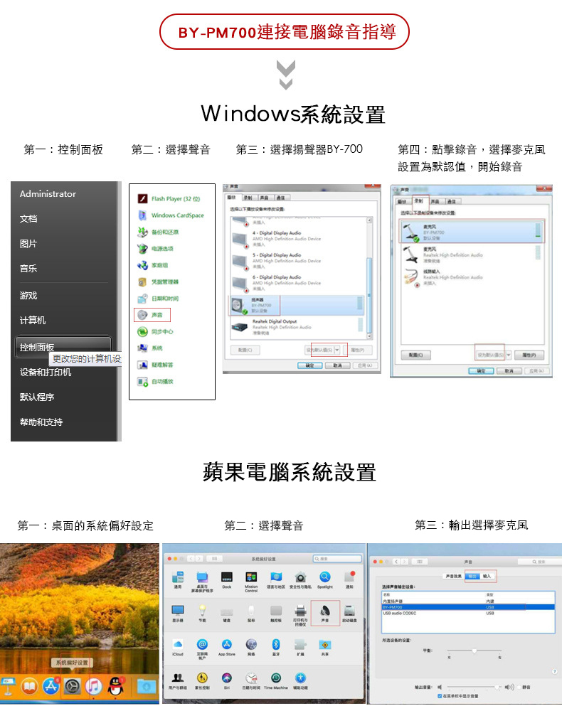
Task: Adjust the 平衡 balance slider
Action: point(474,651)
